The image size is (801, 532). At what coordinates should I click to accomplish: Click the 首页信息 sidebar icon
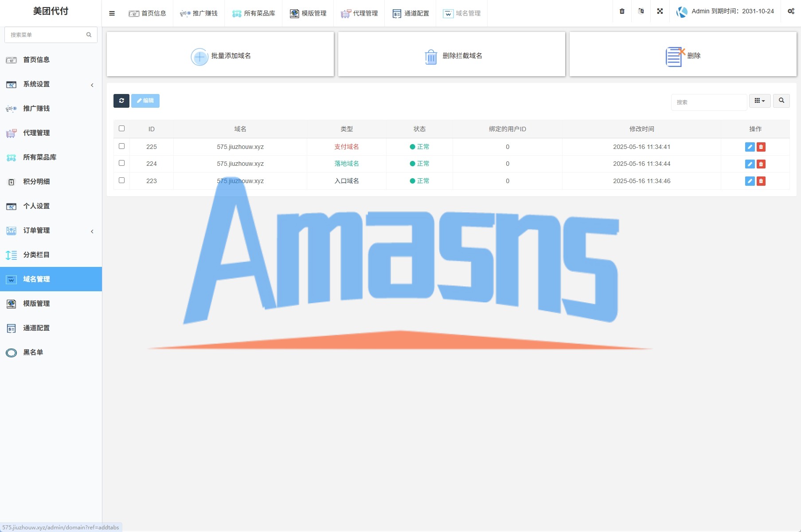11,60
